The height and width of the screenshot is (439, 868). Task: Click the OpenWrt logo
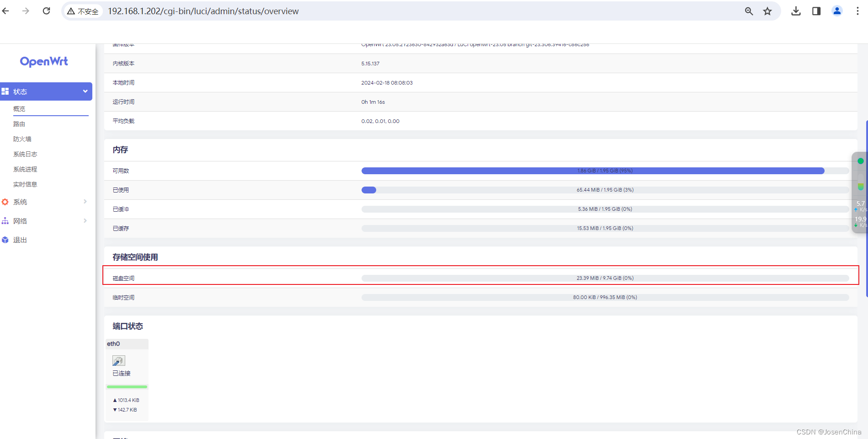click(x=44, y=61)
